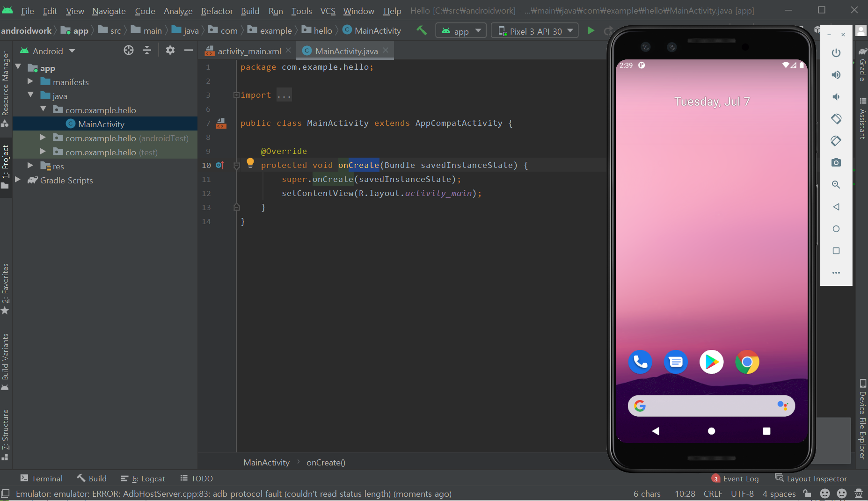Open the Terminal tool window

(42, 479)
